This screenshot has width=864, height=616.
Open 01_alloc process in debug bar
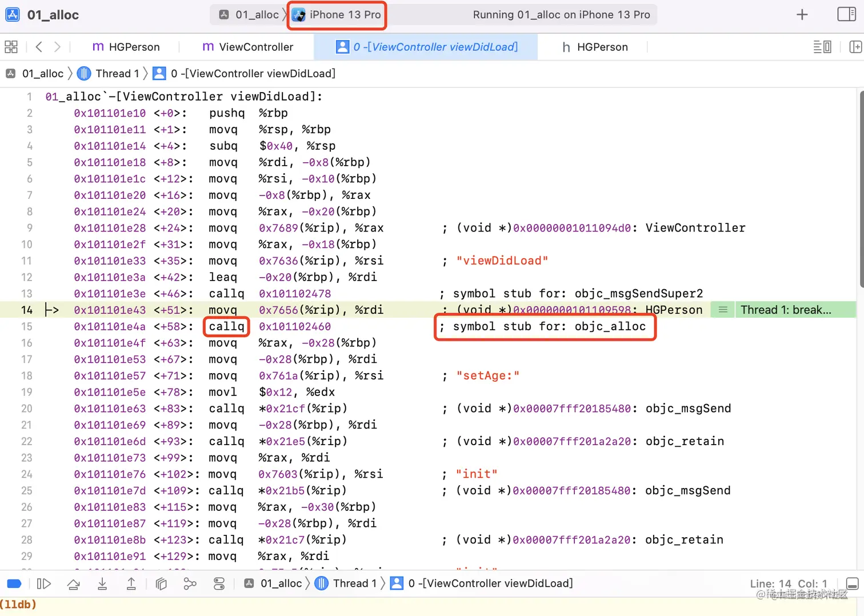click(274, 583)
